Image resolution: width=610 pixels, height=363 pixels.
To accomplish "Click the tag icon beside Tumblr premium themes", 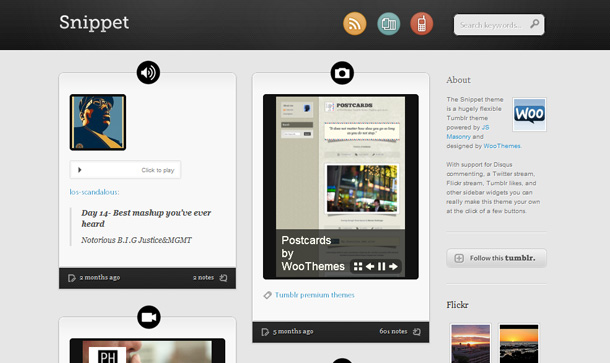I will [x=267, y=295].
